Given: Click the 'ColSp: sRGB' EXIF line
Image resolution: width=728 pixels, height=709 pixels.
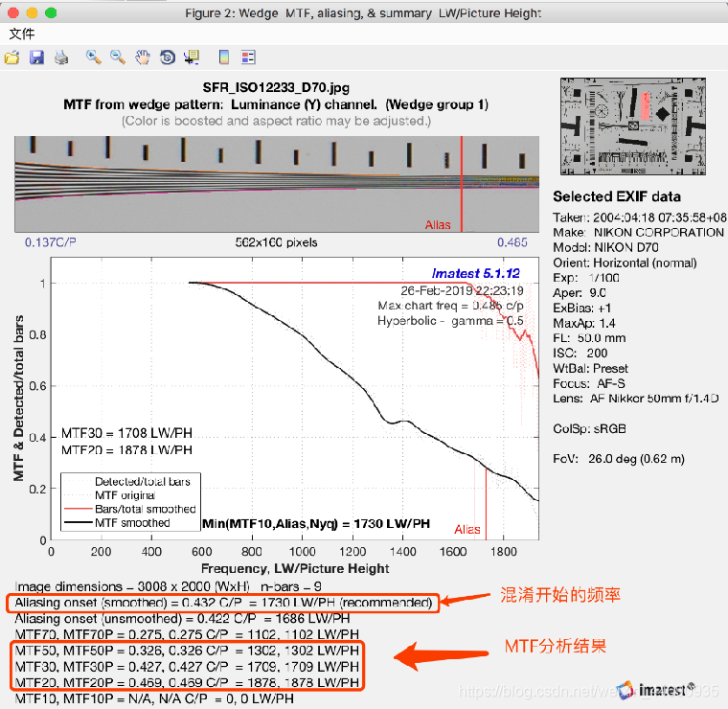Looking at the screenshot, I should pos(589,428).
